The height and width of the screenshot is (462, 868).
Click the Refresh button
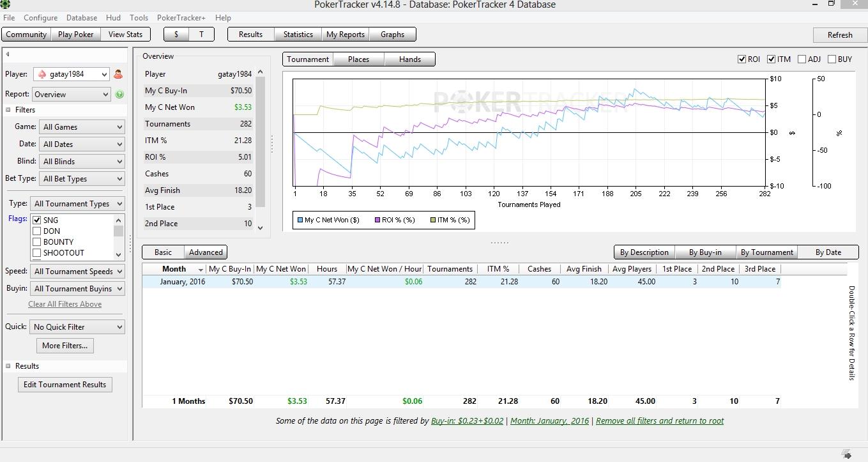click(x=840, y=35)
